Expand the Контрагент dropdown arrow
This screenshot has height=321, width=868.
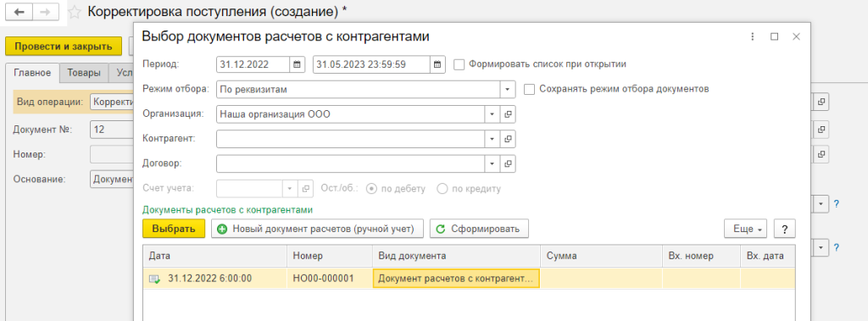click(x=492, y=139)
